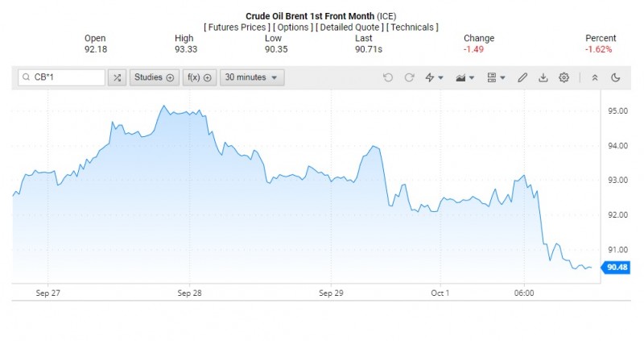Undo the last chart change
Screen dimensions: 644x341
click(388, 77)
